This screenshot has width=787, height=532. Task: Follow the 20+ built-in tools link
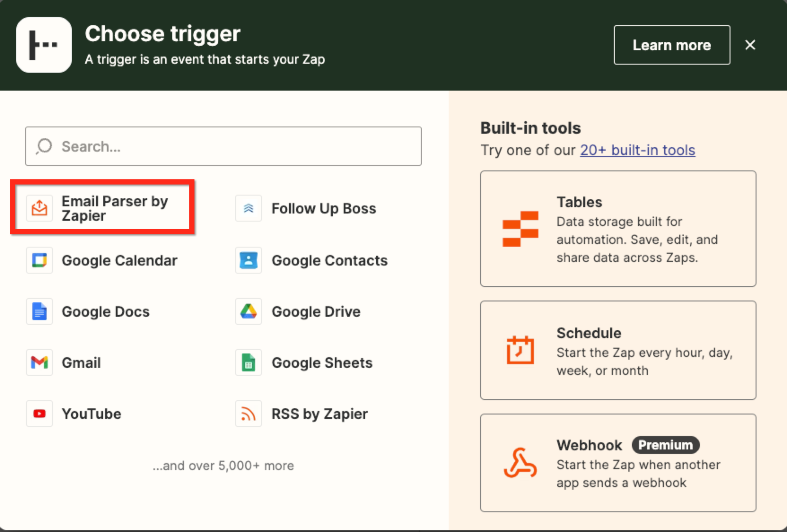click(x=638, y=150)
